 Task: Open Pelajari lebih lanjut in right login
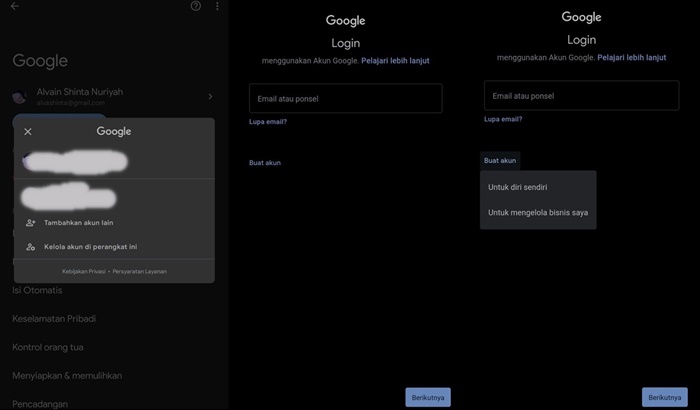[x=632, y=57]
